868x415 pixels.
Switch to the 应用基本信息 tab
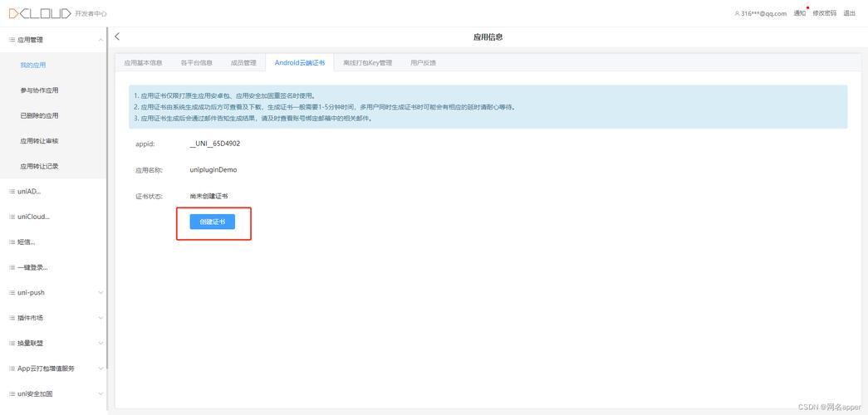click(x=143, y=63)
